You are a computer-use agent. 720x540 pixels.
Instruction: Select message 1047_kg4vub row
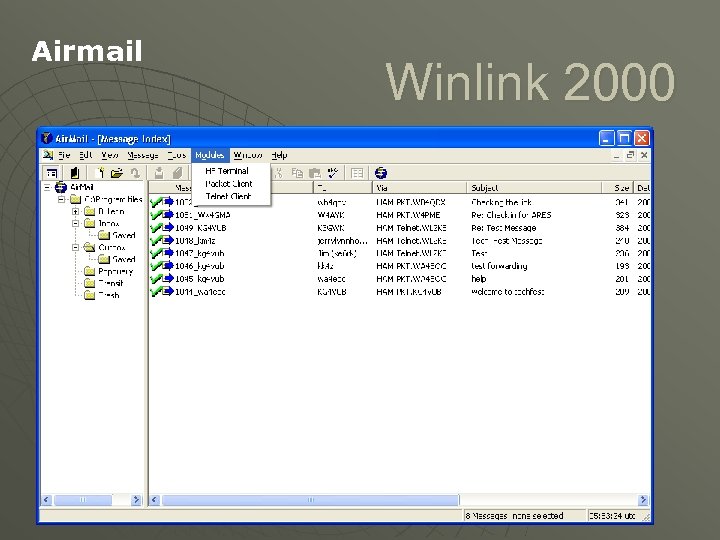pos(399,253)
